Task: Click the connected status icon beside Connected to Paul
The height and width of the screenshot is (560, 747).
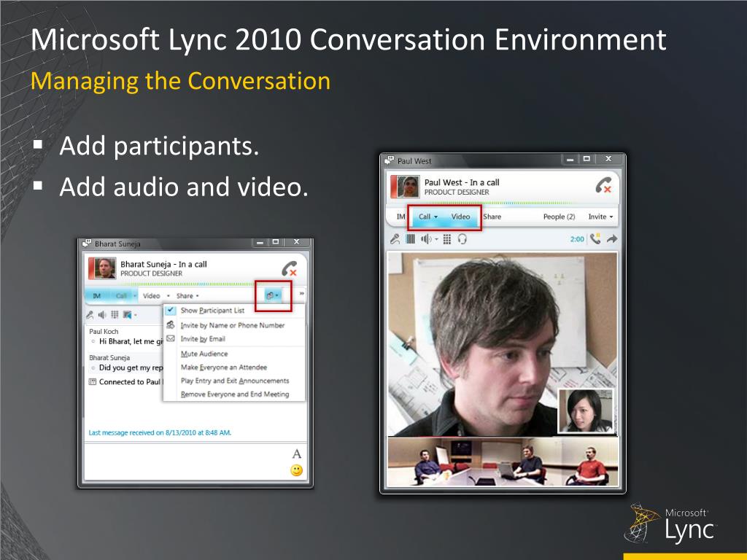Action: click(93, 382)
